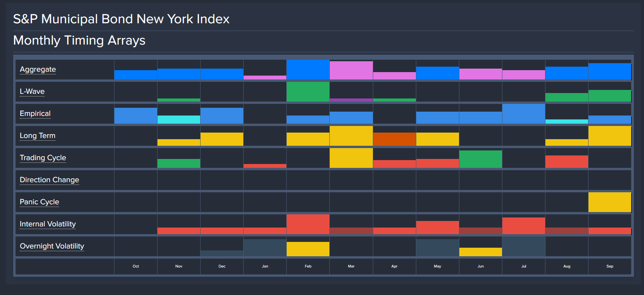
Task: Select the green Trading Cycle bar in Jun
Action: click(x=480, y=159)
